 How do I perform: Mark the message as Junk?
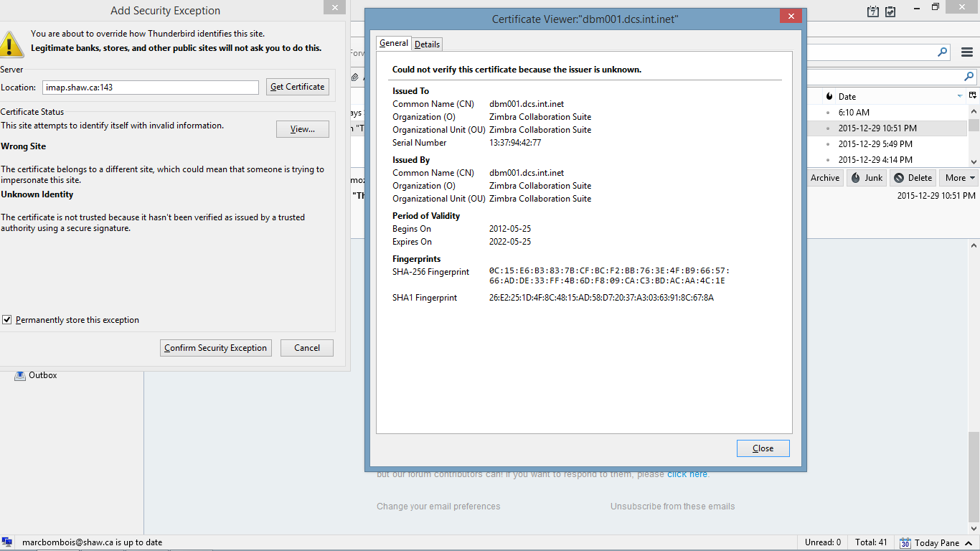867,178
